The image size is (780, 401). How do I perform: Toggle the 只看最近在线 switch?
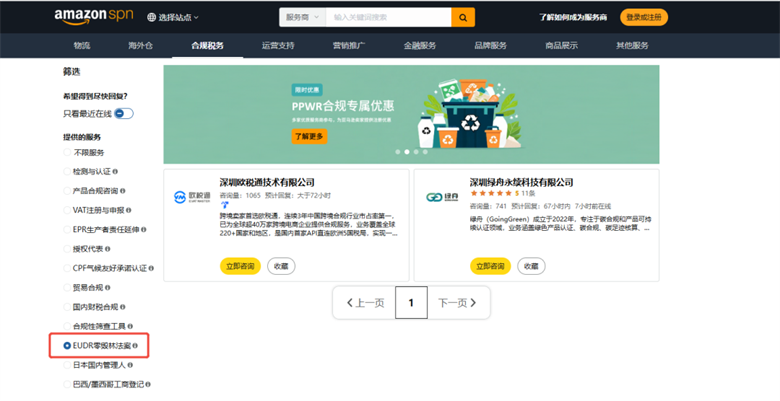123,113
